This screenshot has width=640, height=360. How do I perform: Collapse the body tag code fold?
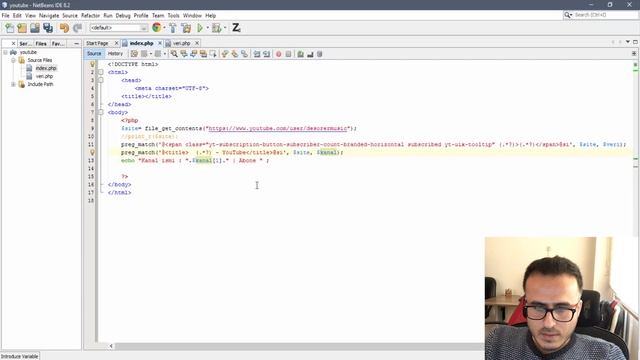point(101,112)
